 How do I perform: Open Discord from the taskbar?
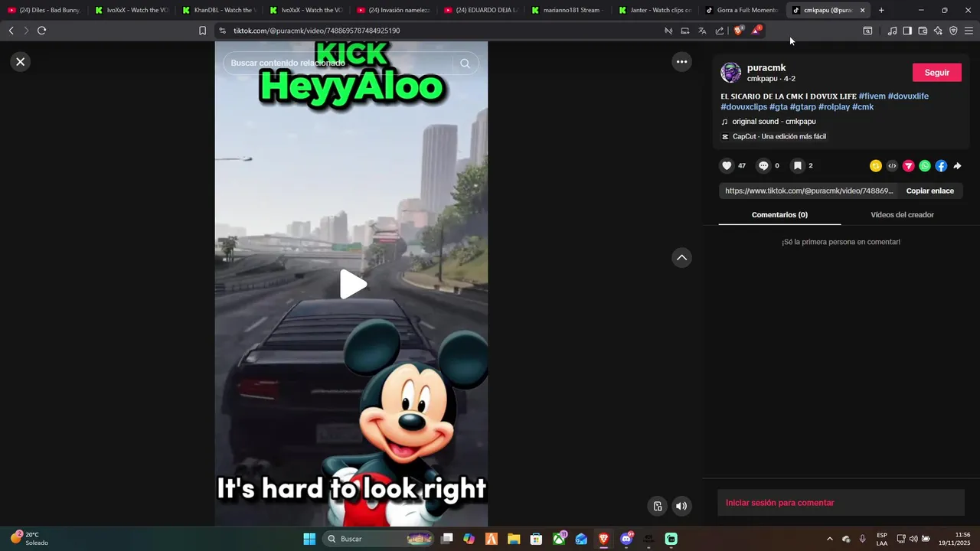626,539
